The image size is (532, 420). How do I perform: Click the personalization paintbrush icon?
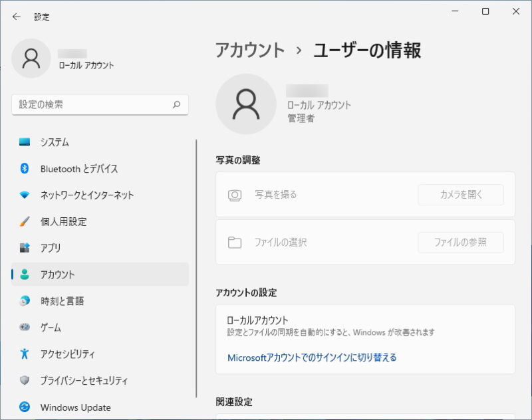click(25, 221)
